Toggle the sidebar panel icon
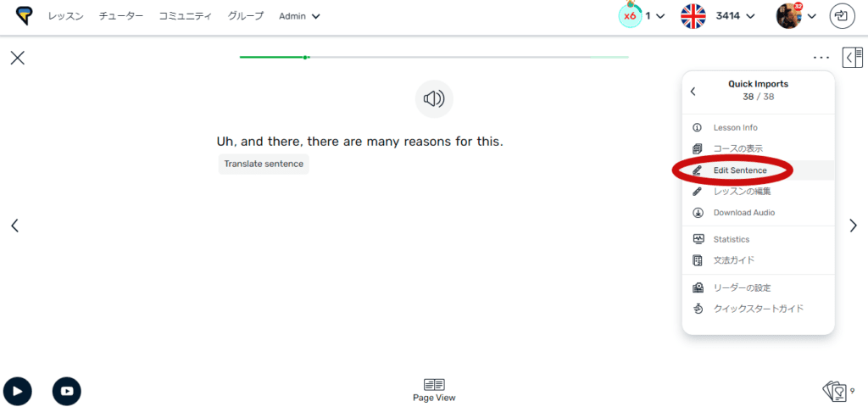This screenshot has height=407, width=868. tap(852, 58)
